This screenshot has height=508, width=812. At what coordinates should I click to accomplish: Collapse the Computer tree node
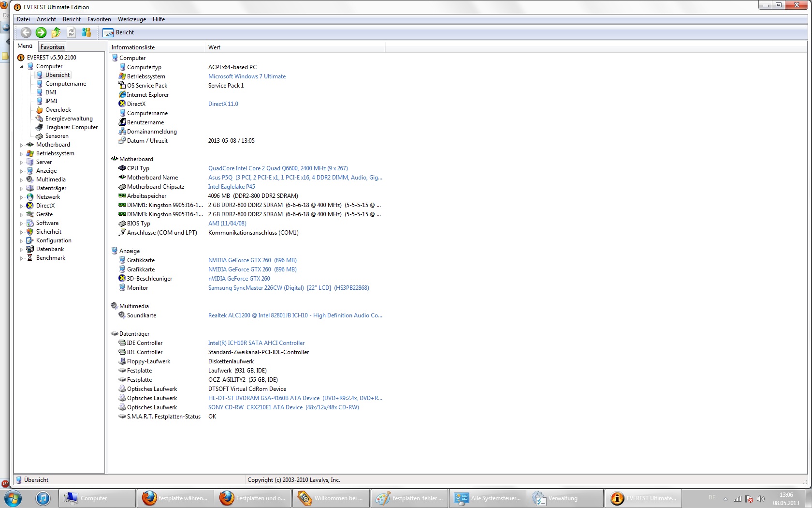click(x=22, y=67)
